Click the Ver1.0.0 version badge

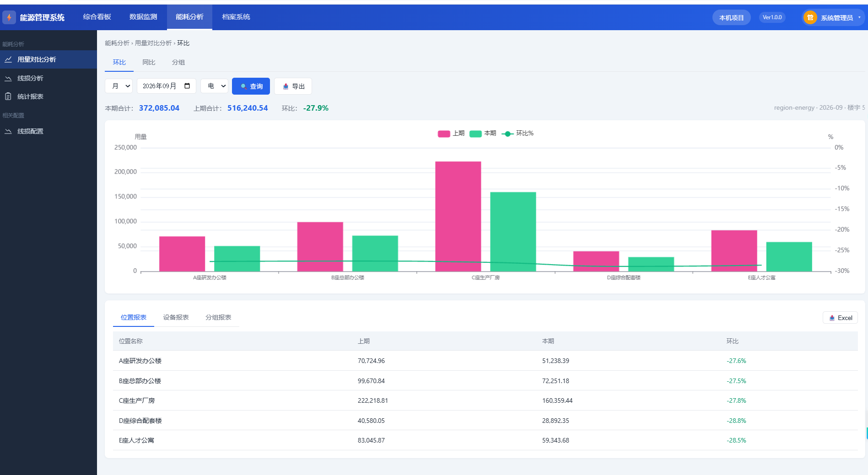tap(772, 17)
